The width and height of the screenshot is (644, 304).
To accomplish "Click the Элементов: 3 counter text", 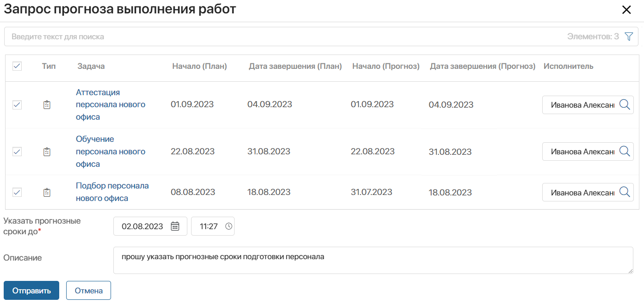I will pos(593,36).
